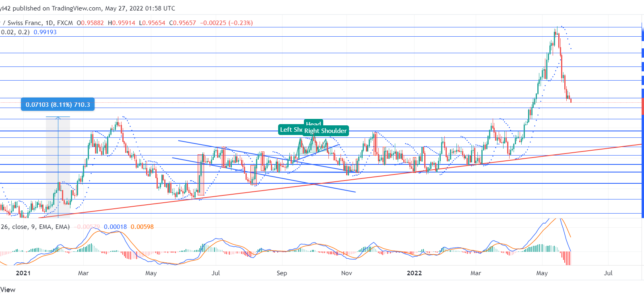
Task: Click the close value C0.95657
Action: click(x=182, y=23)
